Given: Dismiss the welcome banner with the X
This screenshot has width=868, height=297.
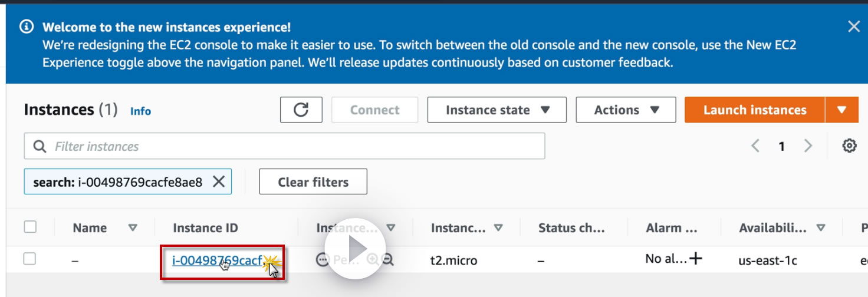Looking at the screenshot, I should 853,27.
